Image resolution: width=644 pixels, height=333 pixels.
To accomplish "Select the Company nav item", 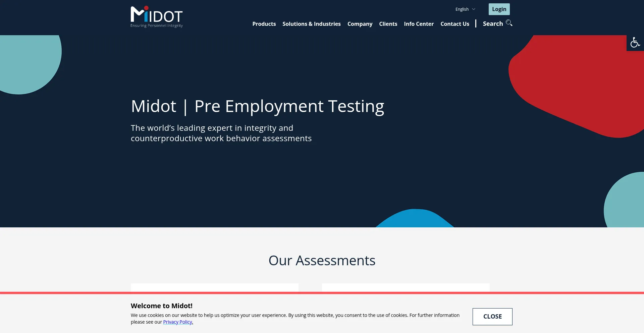I will tap(360, 24).
